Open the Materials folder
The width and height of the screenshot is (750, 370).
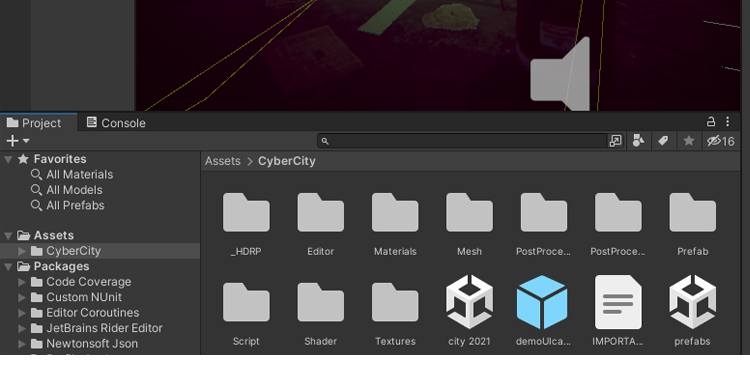(395, 213)
